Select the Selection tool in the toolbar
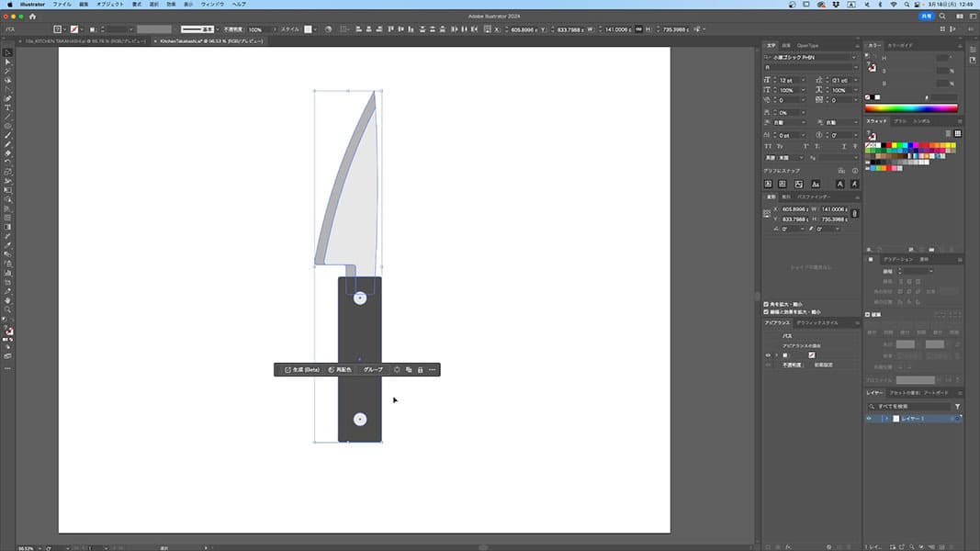 click(x=8, y=52)
